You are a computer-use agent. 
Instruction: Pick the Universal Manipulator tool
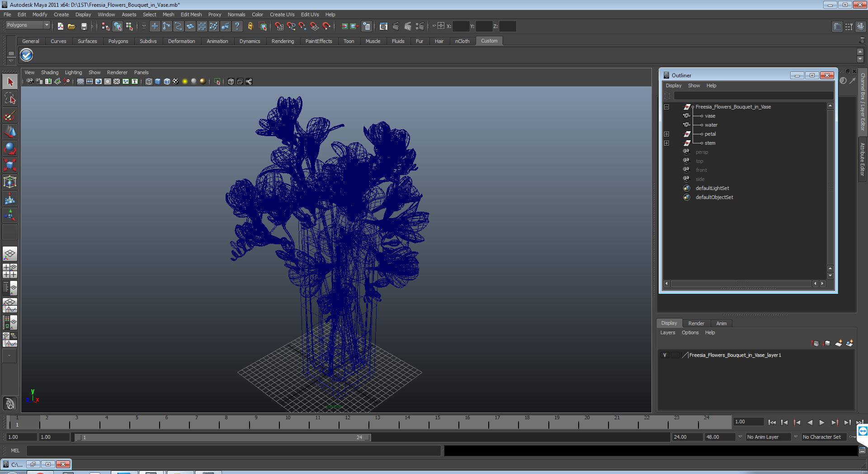[x=10, y=182]
